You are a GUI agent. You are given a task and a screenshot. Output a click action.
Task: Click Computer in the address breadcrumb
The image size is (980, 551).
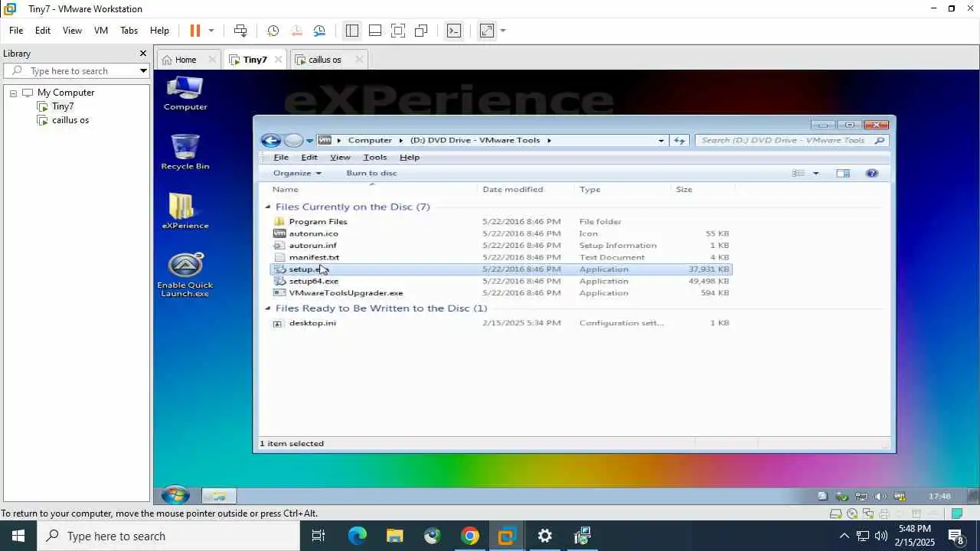[370, 140]
